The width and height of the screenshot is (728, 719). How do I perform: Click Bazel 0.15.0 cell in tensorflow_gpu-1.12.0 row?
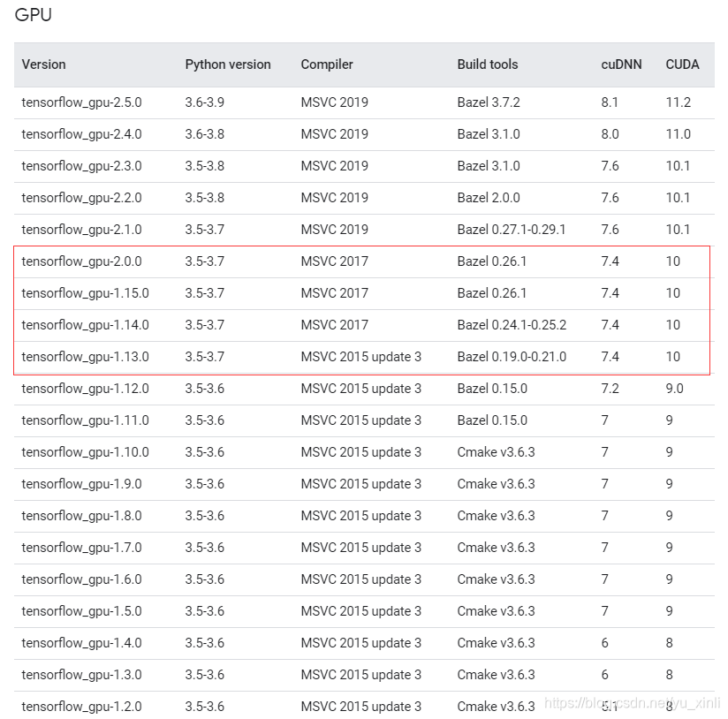[x=492, y=389]
